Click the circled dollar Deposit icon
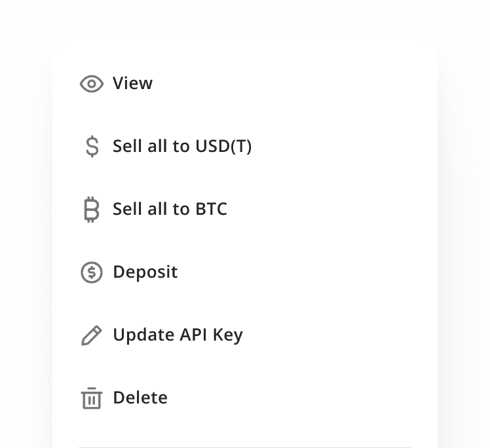 pos(92,272)
